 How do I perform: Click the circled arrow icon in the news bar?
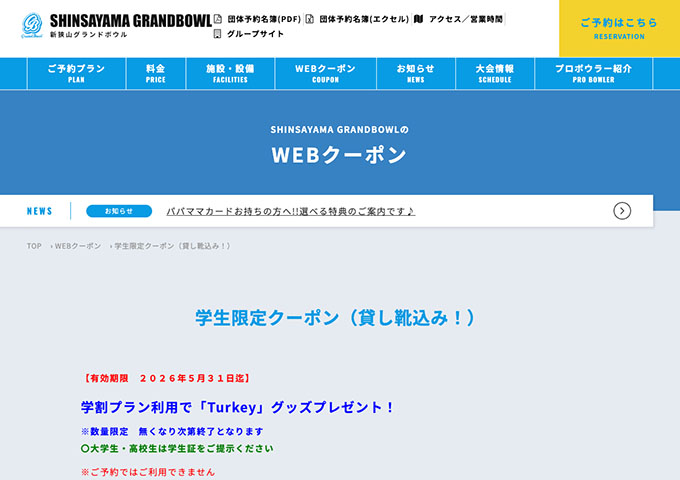[x=622, y=211]
